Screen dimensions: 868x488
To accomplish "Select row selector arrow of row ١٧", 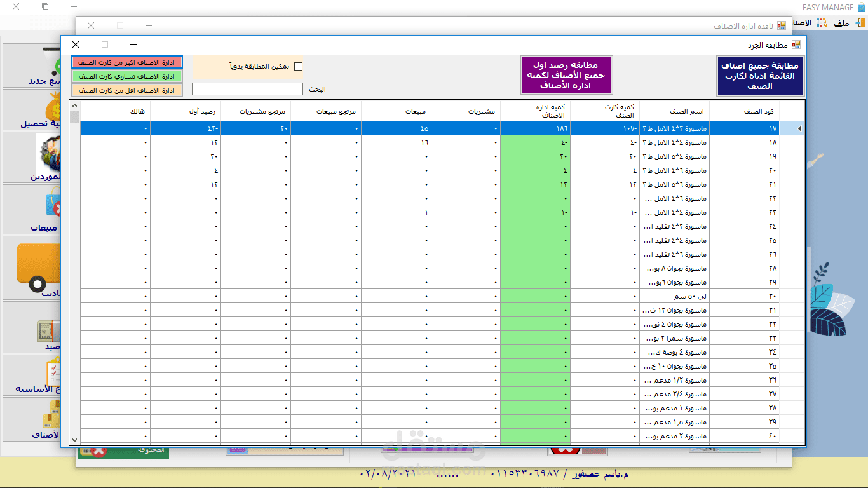I will tap(792, 128).
